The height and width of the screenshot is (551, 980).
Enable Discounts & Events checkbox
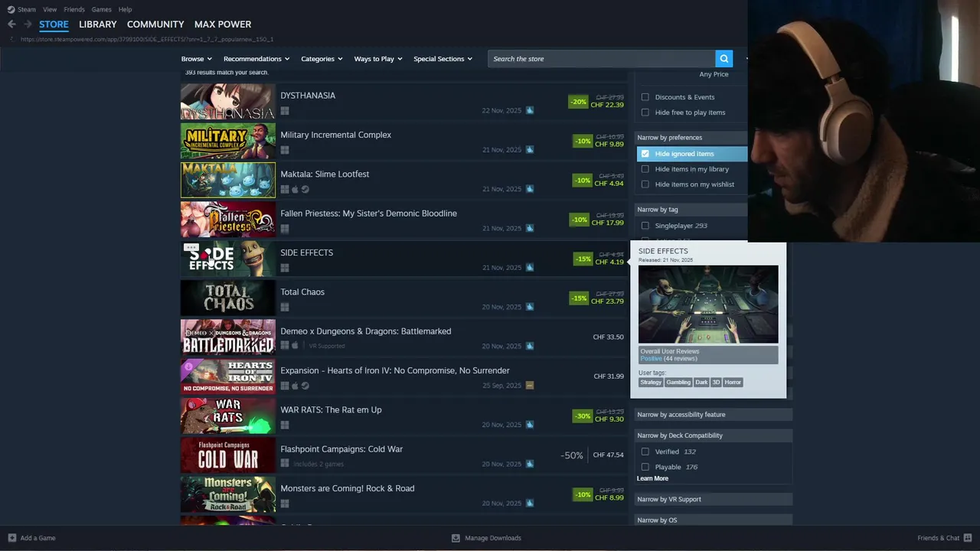(x=645, y=97)
